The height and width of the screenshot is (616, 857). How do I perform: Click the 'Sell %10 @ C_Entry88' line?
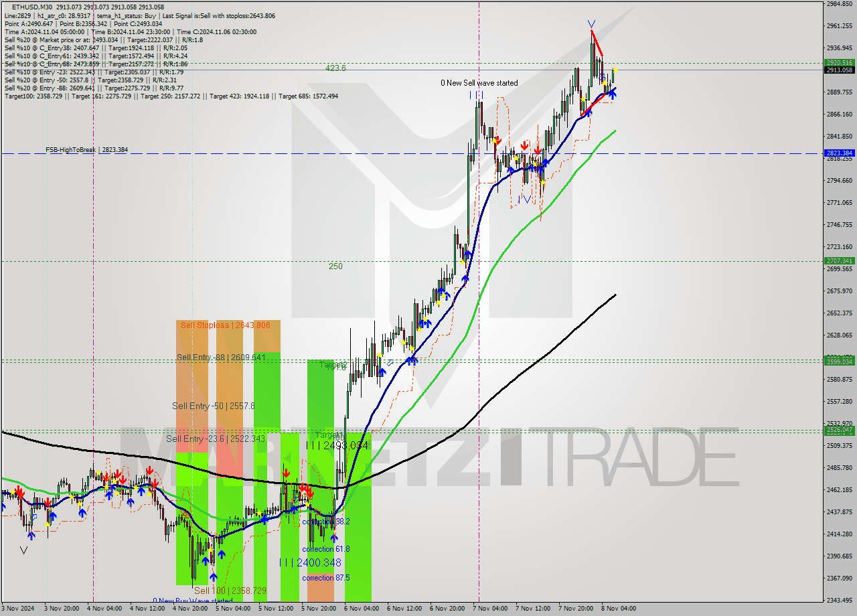point(96,64)
